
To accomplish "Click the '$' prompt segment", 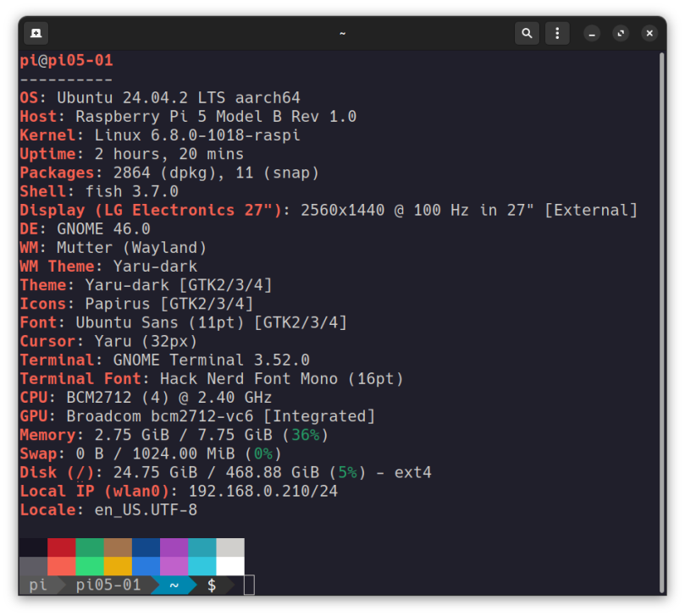I will tap(212, 585).
